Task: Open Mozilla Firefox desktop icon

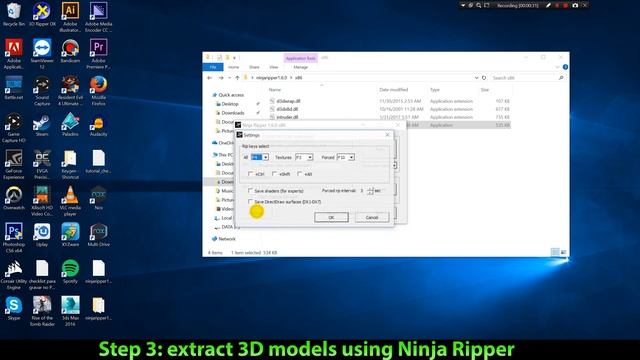Action: [x=98, y=90]
